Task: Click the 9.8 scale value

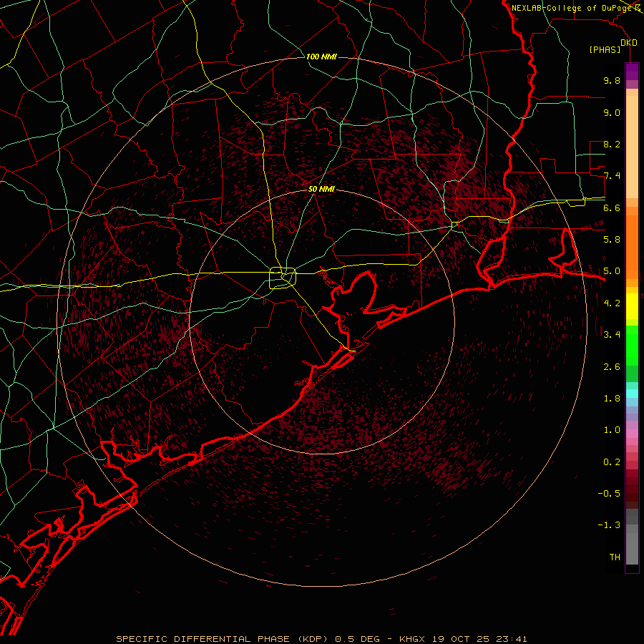Action: [612, 80]
